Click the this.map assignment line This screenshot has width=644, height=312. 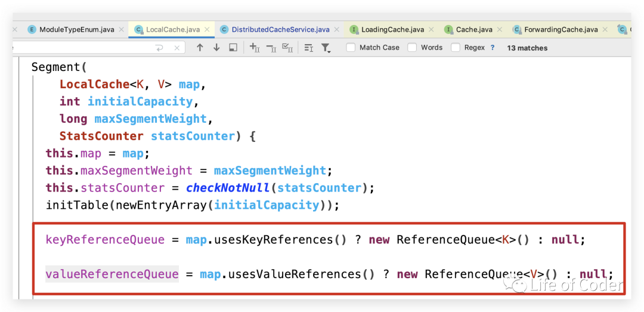[x=98, y=153]
